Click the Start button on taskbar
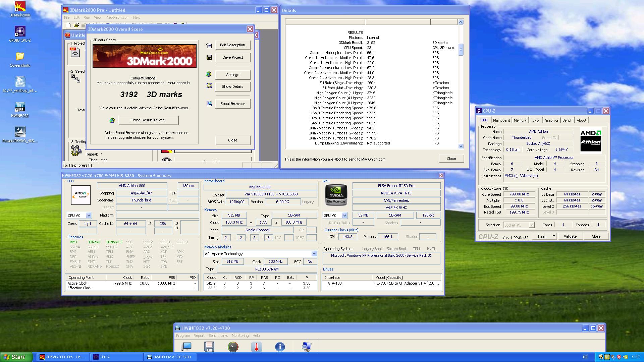Viewport: 644px width, 362px height. [16, 357]
